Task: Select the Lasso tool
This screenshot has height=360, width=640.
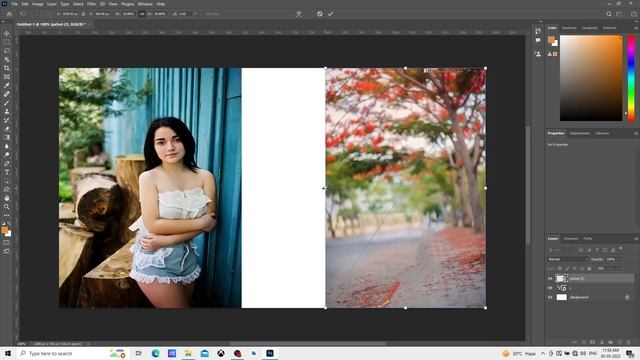Action: point(7,51)
